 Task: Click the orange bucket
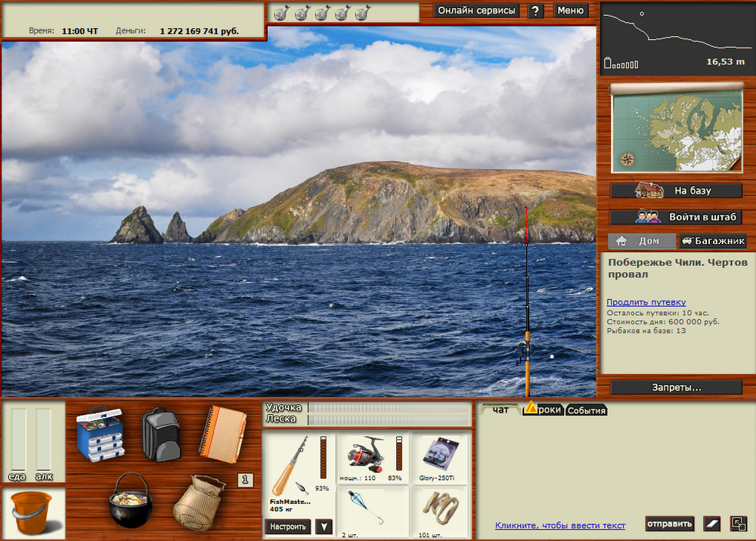(33, 512)
